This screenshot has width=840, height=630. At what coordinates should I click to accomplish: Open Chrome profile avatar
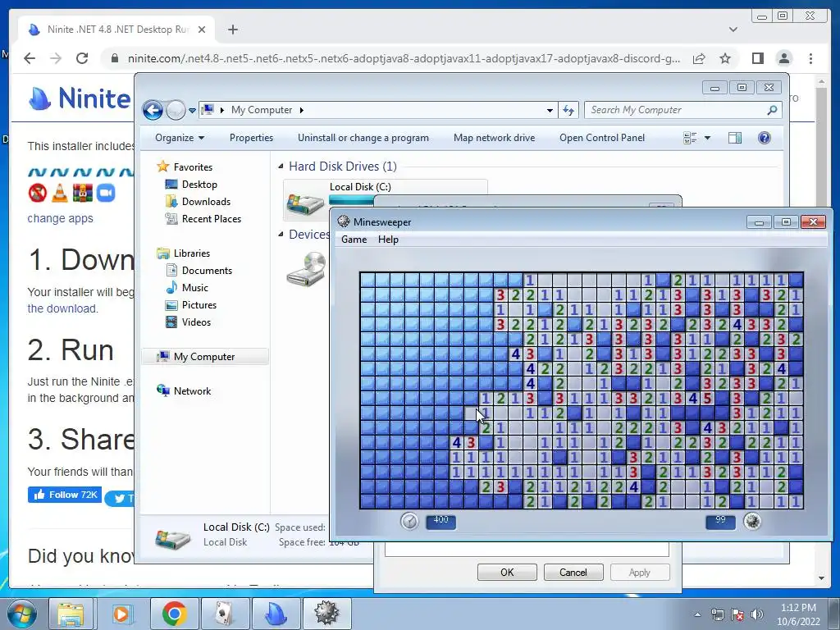(784, 58)
